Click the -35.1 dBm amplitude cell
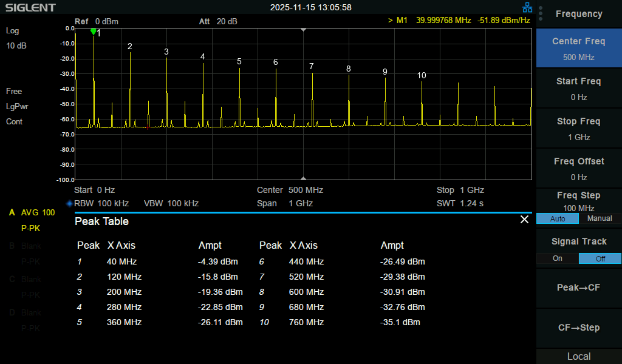This screenshot has width=622, height=364. [x=400, y=322]
